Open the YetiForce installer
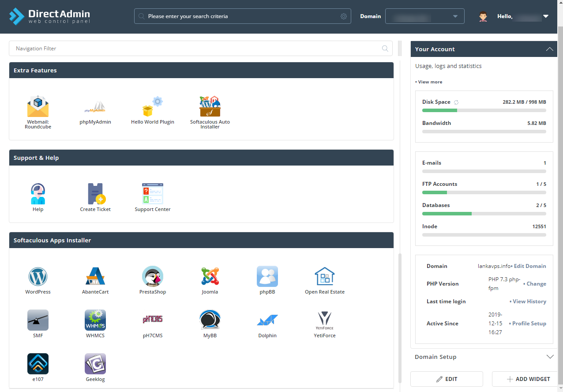Viewport: 563px width, 392px height. point(325,324)
